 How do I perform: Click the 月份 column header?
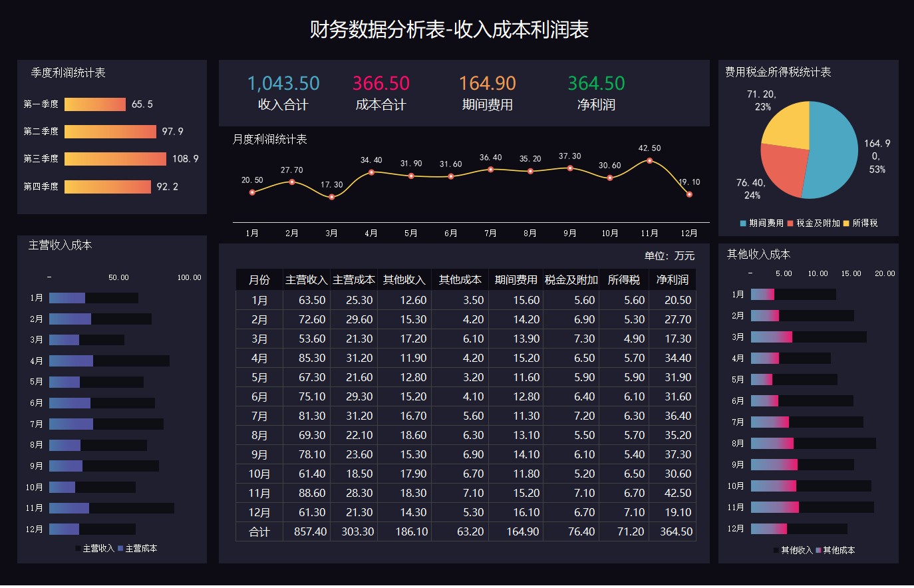(259, 279)
